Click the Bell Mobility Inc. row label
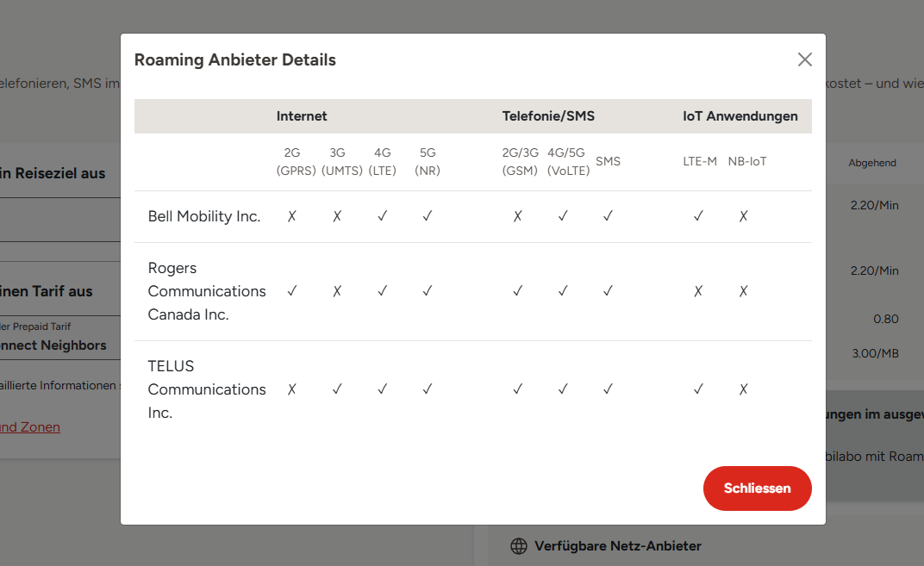The height and width of the screenshot is (566, 924). tap(204, 216)
